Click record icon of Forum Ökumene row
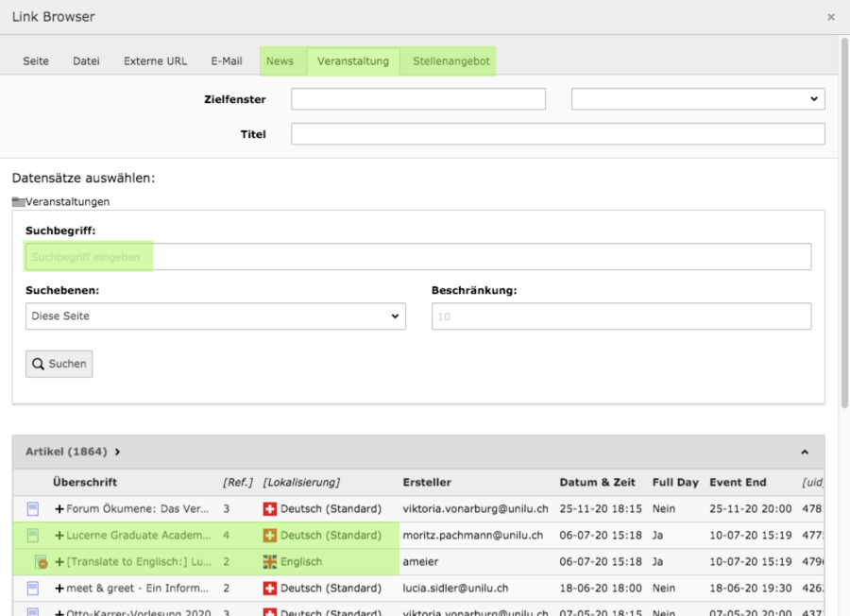 point(32,508)
